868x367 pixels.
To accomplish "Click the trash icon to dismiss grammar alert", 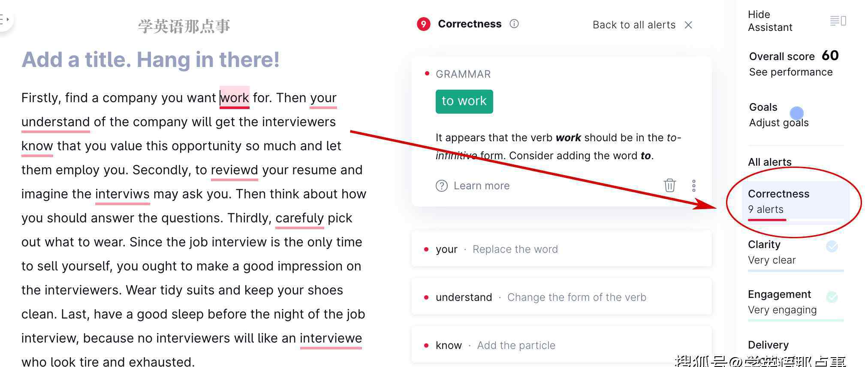I will coord(669,185).
